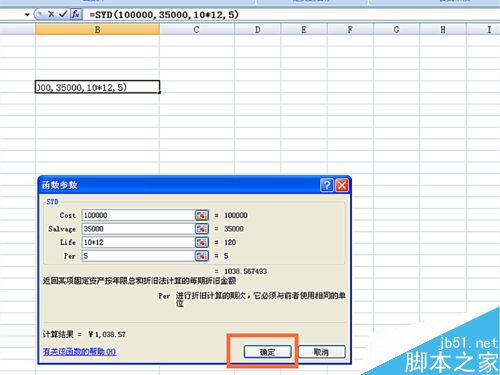Image resolution: width=500 pixels, height=375 pixels.
Task: Click the help question mark in dialog title bar
Action: coord(327,185)
